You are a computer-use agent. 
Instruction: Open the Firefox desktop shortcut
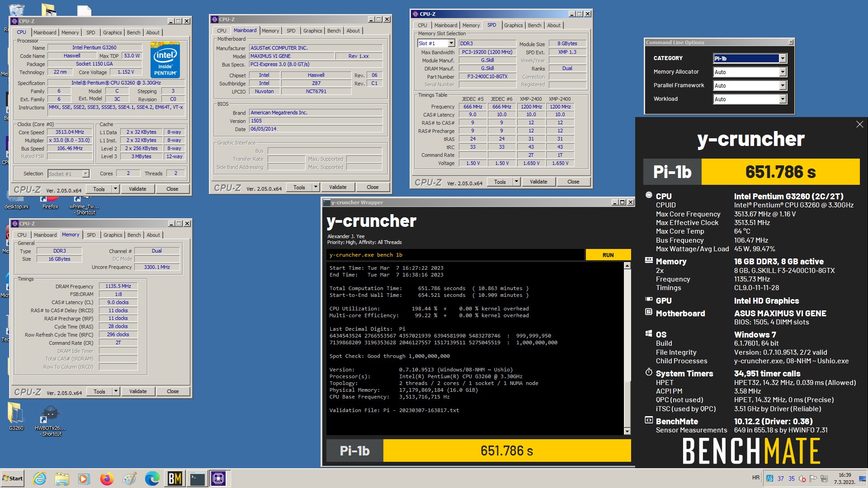pyautogui.click(x=50, y=202)
